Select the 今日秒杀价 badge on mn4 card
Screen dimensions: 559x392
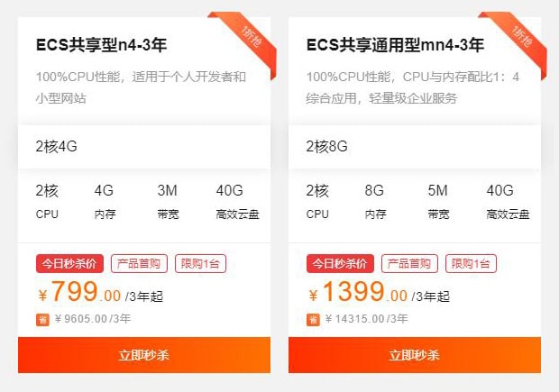point(340,264)
